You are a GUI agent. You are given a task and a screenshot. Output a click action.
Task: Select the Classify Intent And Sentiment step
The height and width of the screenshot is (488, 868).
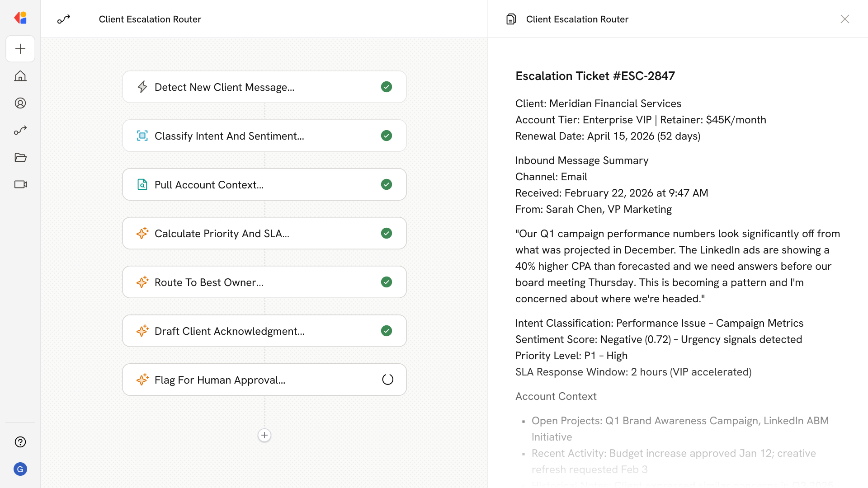229,136
